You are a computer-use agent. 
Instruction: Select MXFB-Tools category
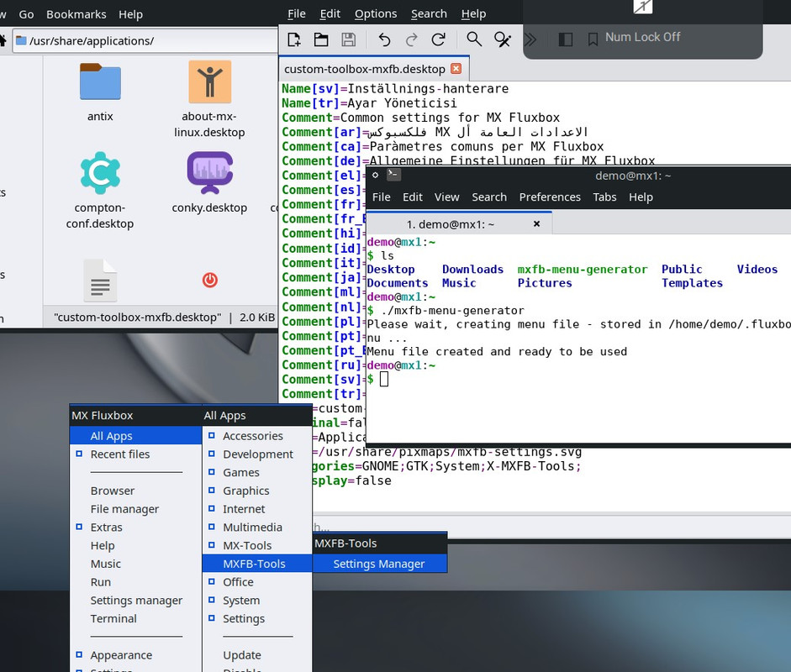click(257, 564)
